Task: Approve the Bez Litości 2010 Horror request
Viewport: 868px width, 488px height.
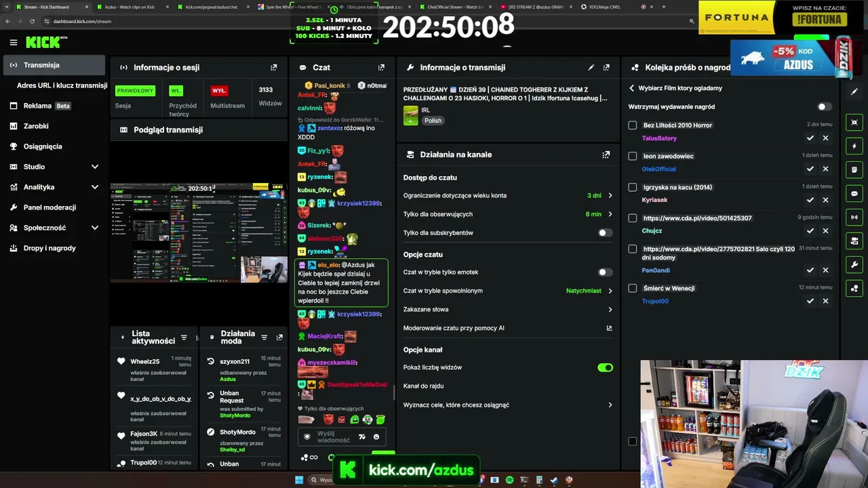Action: (810, 138)
